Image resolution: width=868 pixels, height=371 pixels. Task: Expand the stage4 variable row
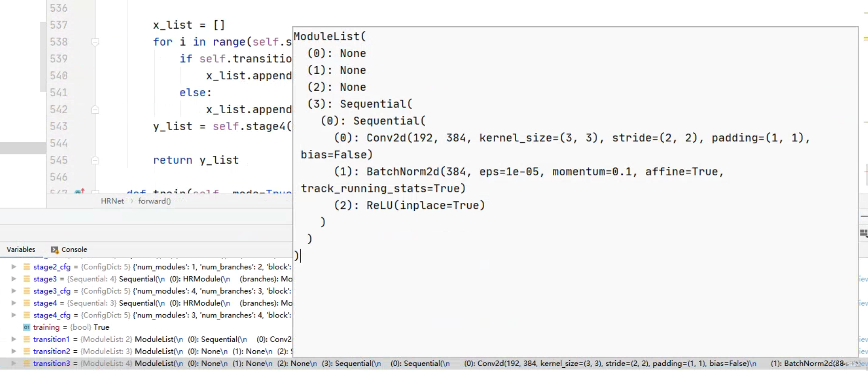[14, 303]
